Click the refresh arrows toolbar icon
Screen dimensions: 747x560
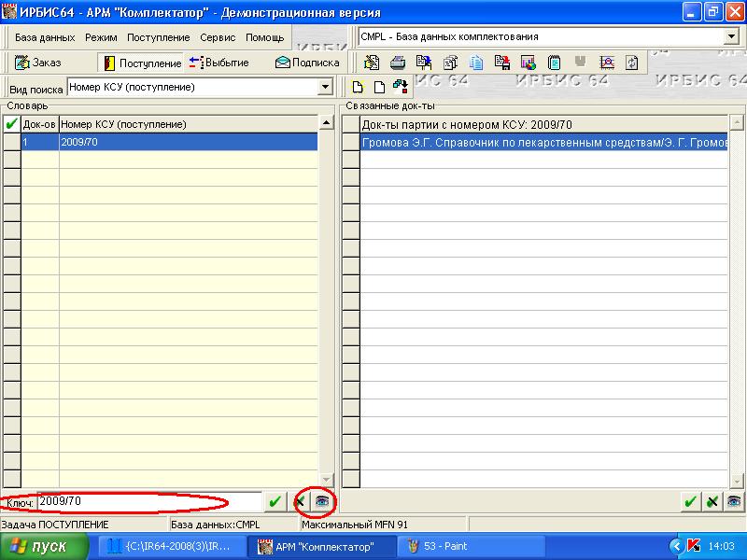coord(632,63)
